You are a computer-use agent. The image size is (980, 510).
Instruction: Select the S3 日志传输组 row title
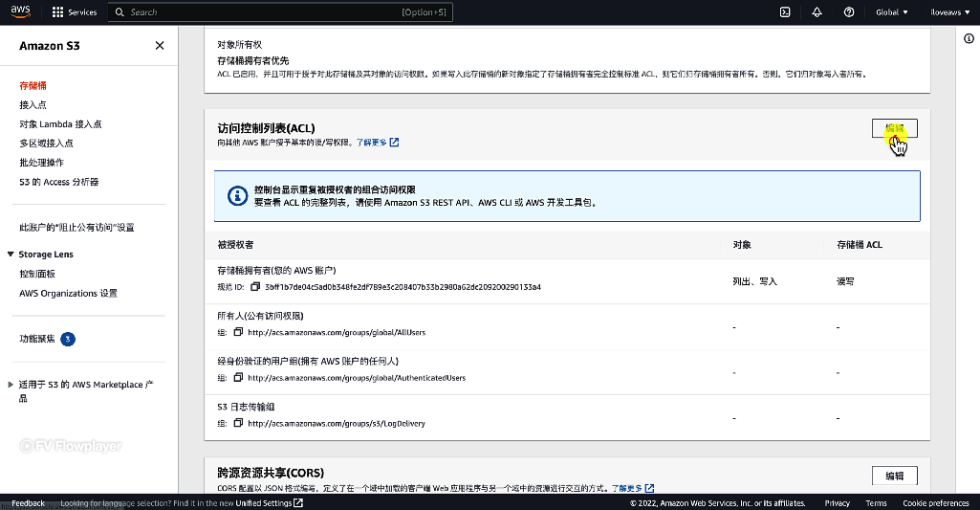[246, 407]
